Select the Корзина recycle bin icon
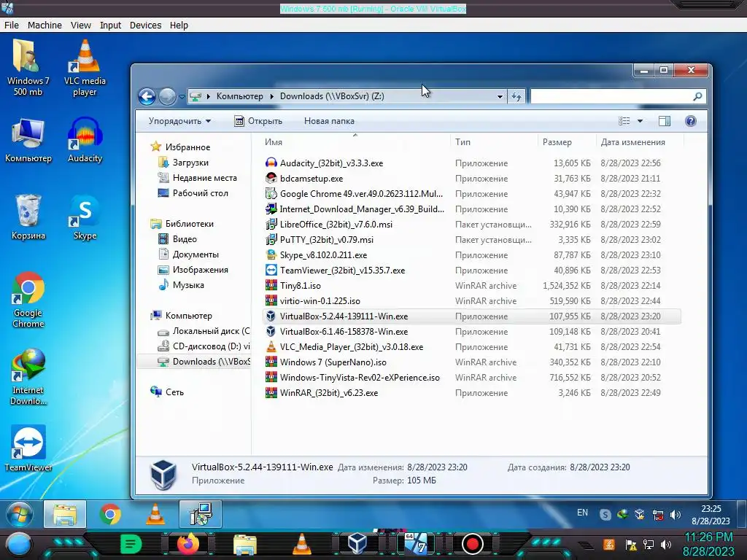The width and height of the screenshot is (747, 560). point(28,217)
